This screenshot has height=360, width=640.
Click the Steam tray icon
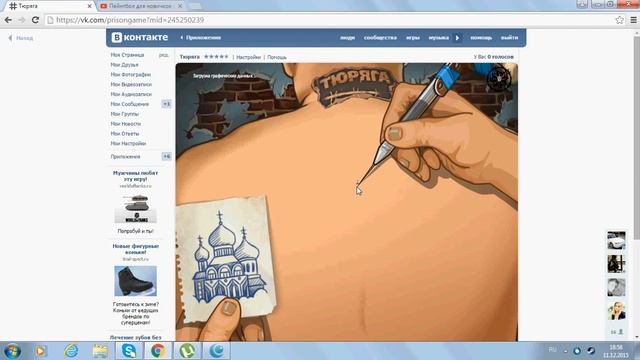591,351
